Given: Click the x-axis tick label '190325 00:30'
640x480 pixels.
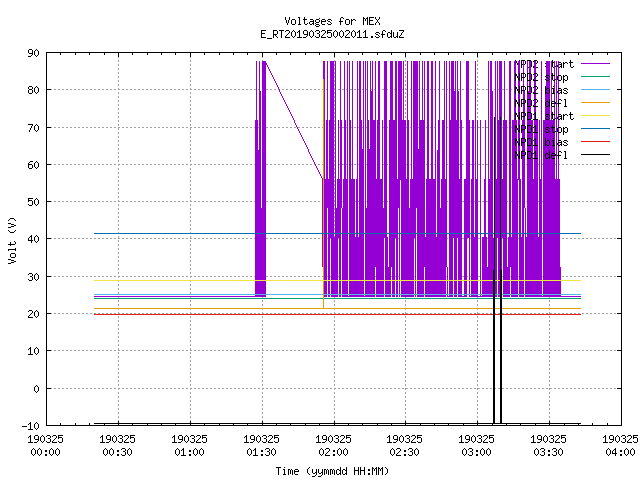Looking at the screenshot, I should point(118,446).
